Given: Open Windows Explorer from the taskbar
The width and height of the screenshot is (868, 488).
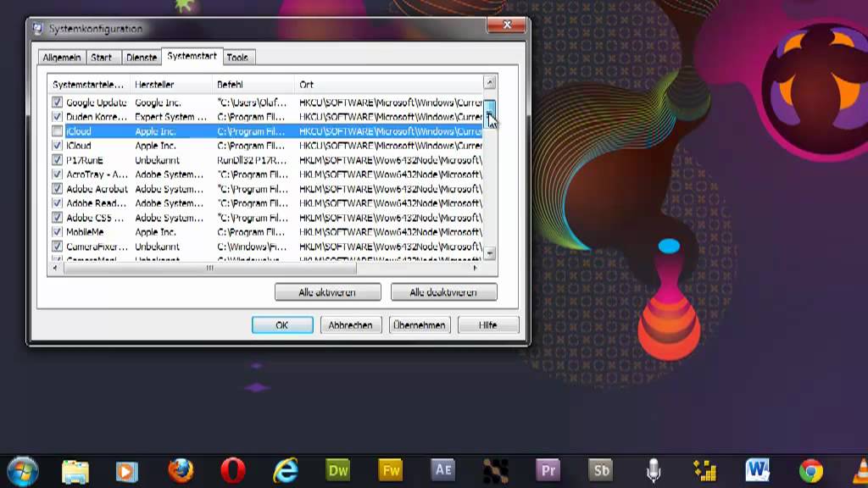Looking at the screenshot, I should (75, 472).
